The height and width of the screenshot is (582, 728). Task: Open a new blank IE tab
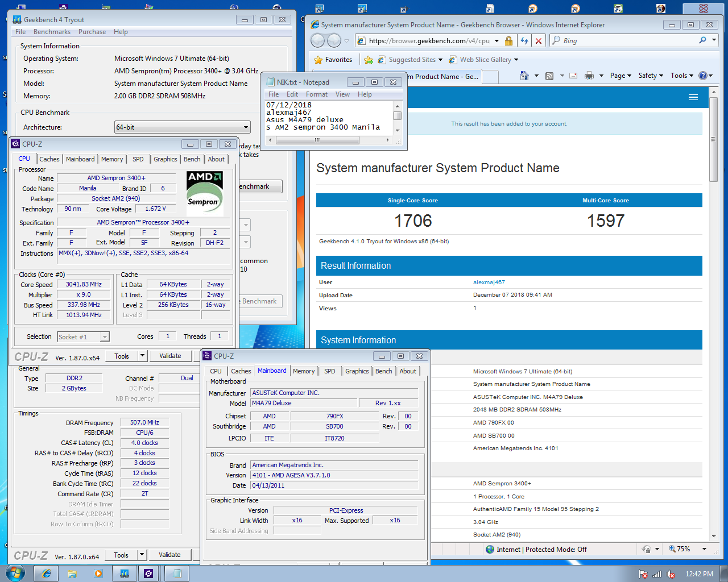click(x=491, y=77)
